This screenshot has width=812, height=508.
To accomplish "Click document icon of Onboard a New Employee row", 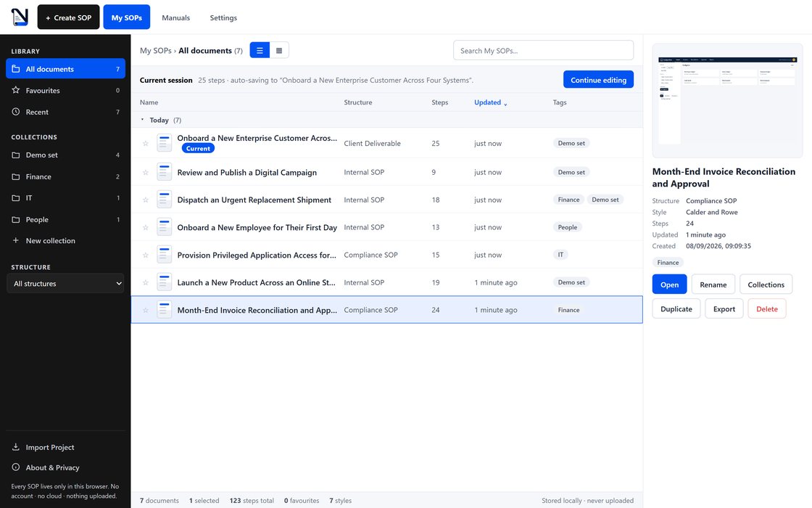I will 164,227.
